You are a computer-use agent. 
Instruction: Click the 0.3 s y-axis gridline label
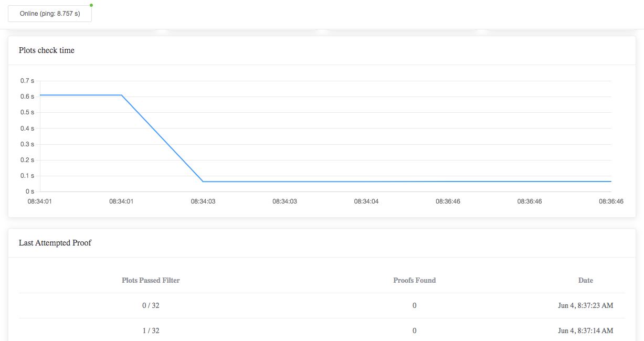[x=27, y=144]
